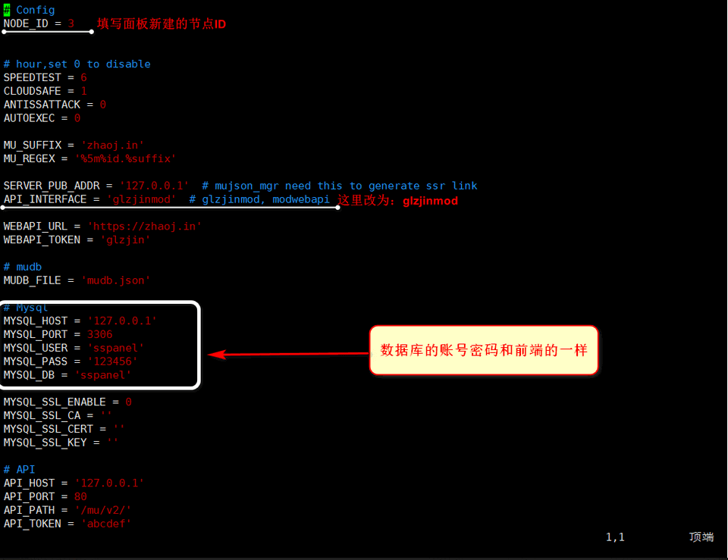Click the ANTISSATTACK value 0

[x=103, y=105]
